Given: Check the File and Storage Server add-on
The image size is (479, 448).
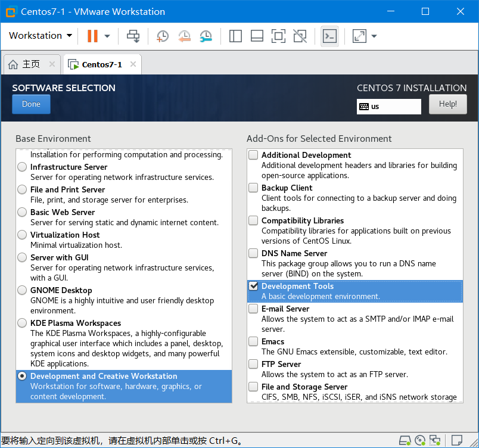Looking at the screenshot, I should tap(253, 387).
